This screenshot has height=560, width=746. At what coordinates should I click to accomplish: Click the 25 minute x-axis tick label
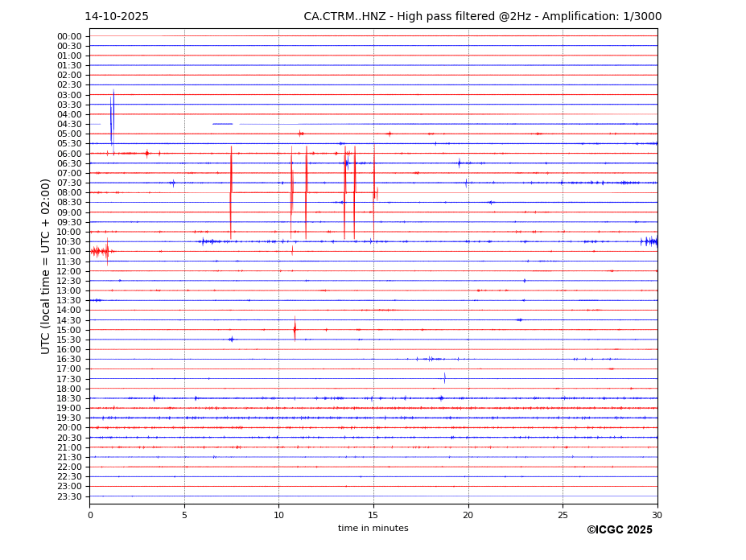[x=563, y=515]
